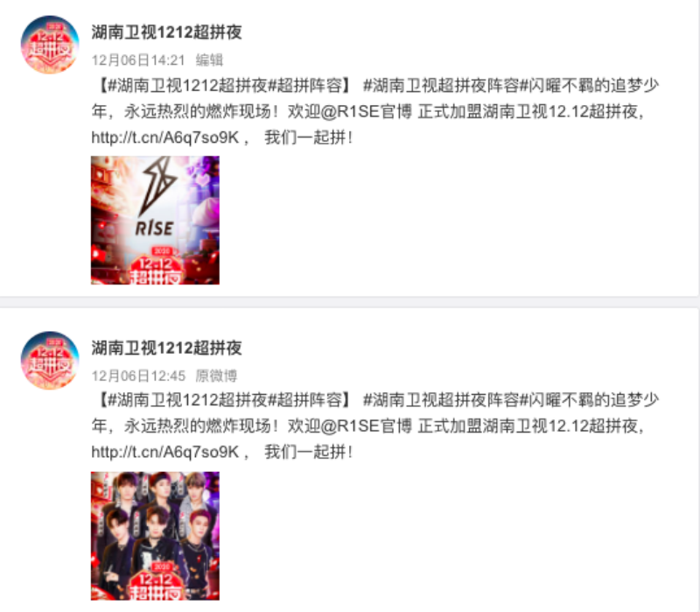
Task: Click the 编辑 edited label
Action: [209, 60]
